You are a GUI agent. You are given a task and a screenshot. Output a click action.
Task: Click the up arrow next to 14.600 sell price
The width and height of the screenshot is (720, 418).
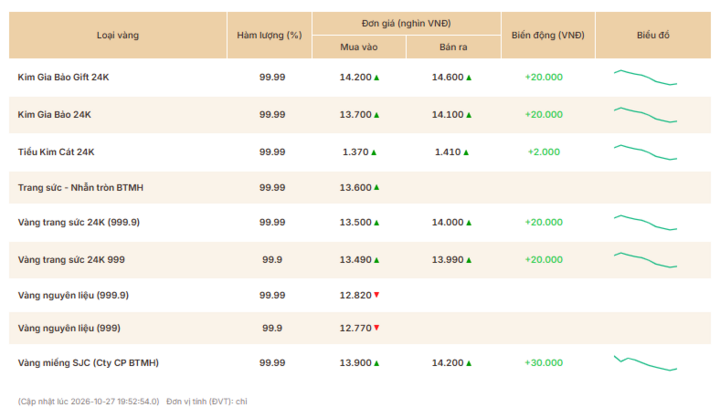[469, 78]
